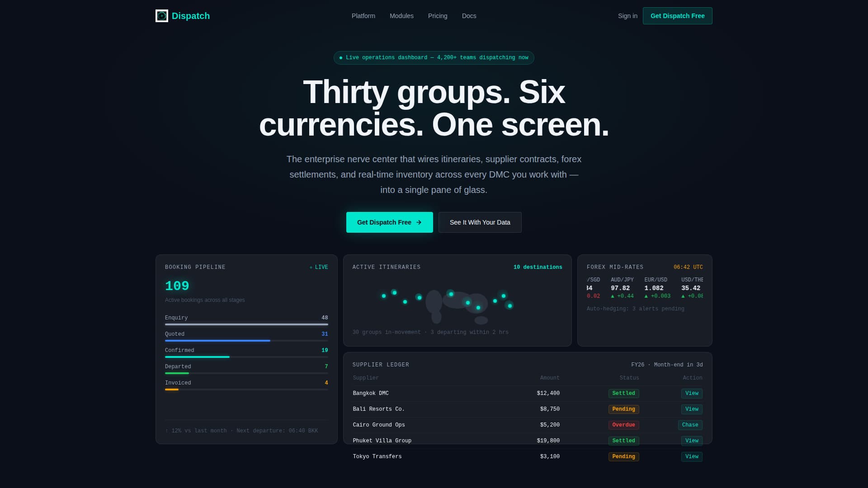Click the Sign in link
Screen dimensions: 868x488
click(x=627, y=16)
